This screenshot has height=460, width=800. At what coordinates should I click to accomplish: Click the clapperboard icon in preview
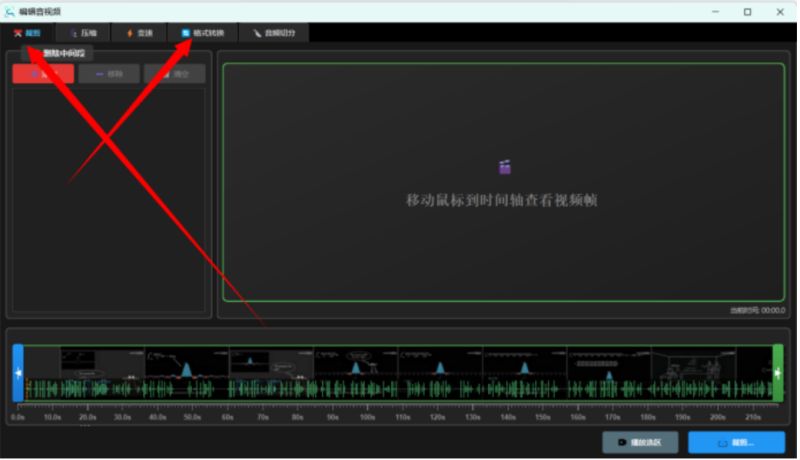click(x=503, y=167)
